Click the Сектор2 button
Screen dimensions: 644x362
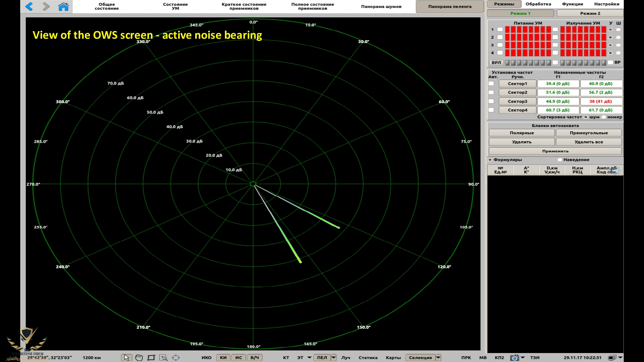(x=517, y=92)
